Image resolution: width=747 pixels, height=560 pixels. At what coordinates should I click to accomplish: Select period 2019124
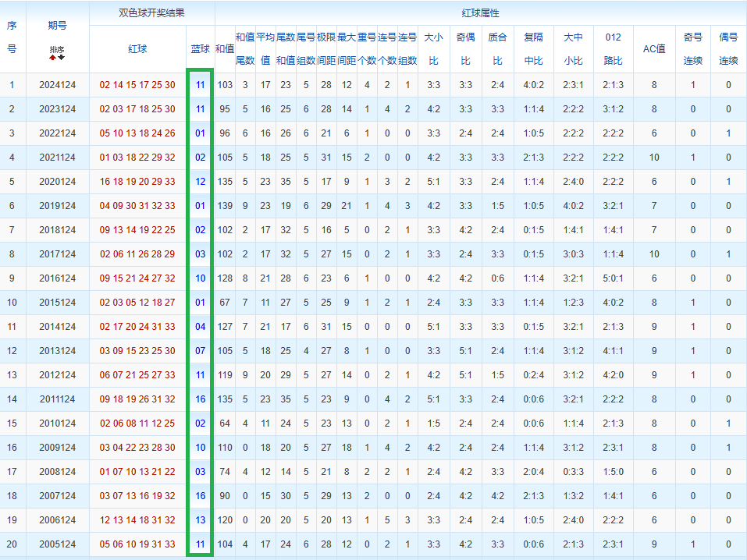coord(57,206)
